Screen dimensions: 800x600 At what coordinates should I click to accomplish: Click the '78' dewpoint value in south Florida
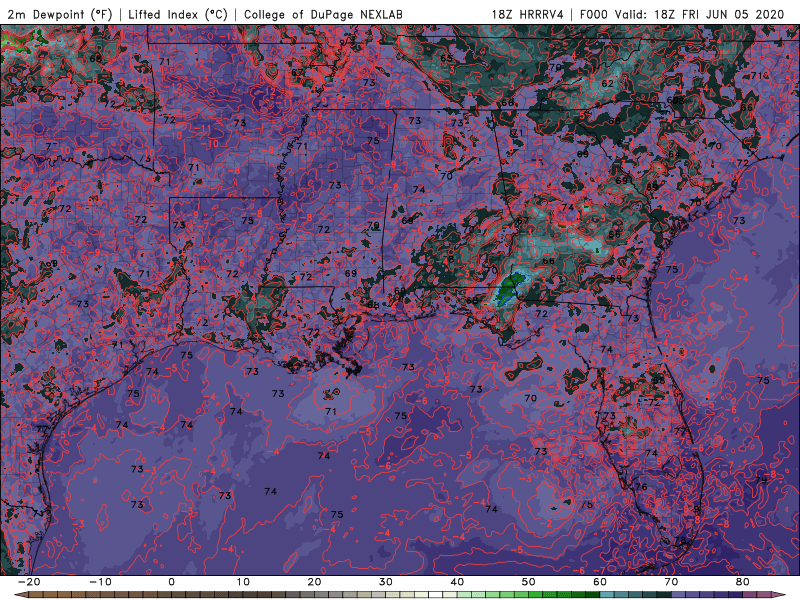[680, 540]
